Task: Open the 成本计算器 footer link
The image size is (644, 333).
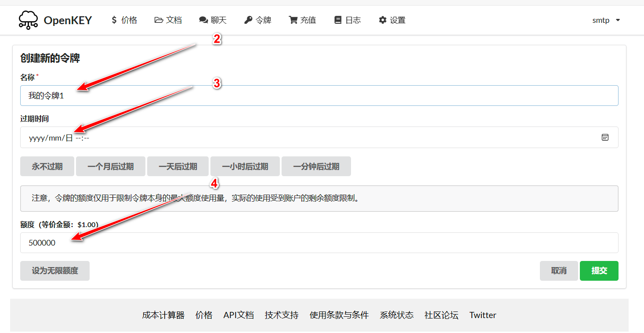Action: (x=163, y=315)
